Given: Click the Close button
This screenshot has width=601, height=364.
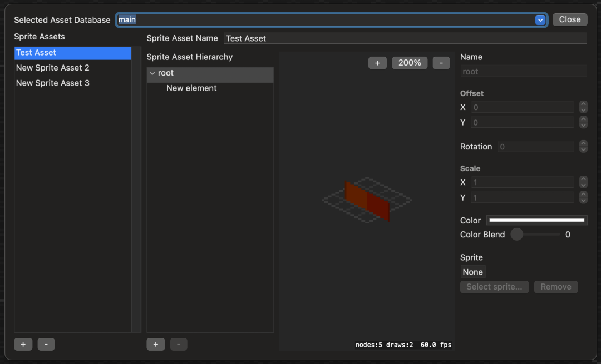Looking at the screenshot, I should click(x=570, y=19).
